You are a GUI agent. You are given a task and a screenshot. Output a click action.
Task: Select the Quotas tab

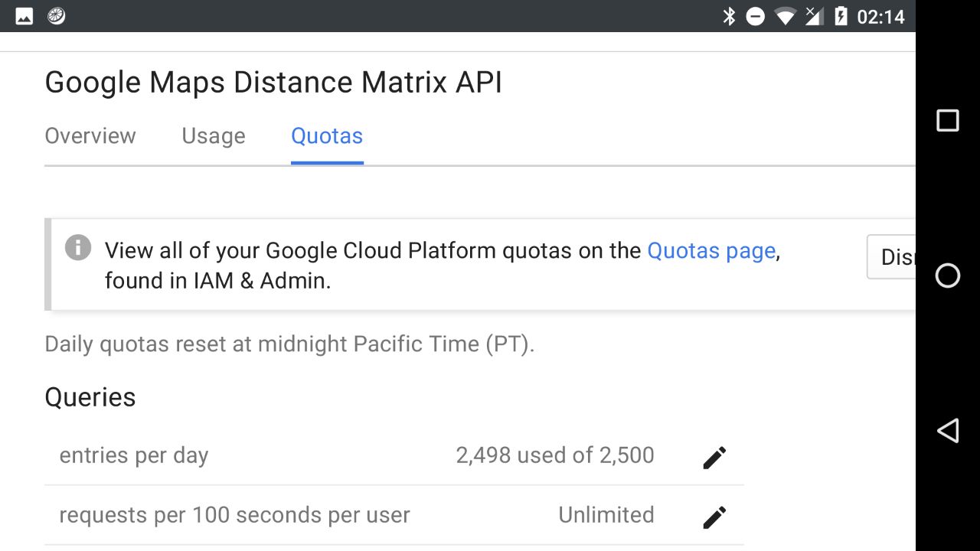[x=327, y=136]
